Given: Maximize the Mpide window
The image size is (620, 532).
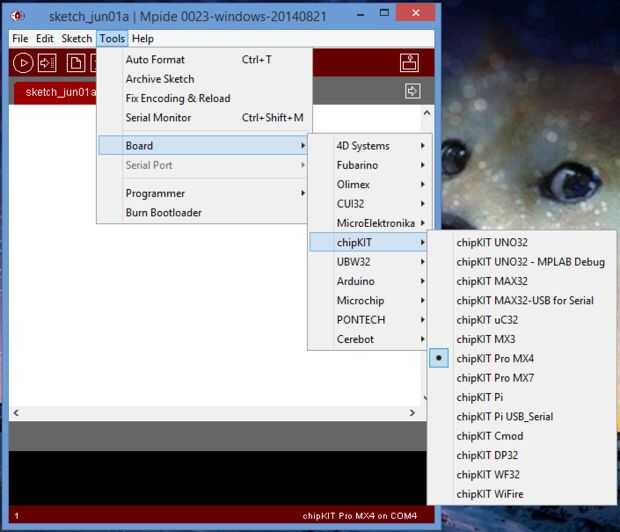Looking at the screenshot, I should pyautogui.click(x=384, y=13).
